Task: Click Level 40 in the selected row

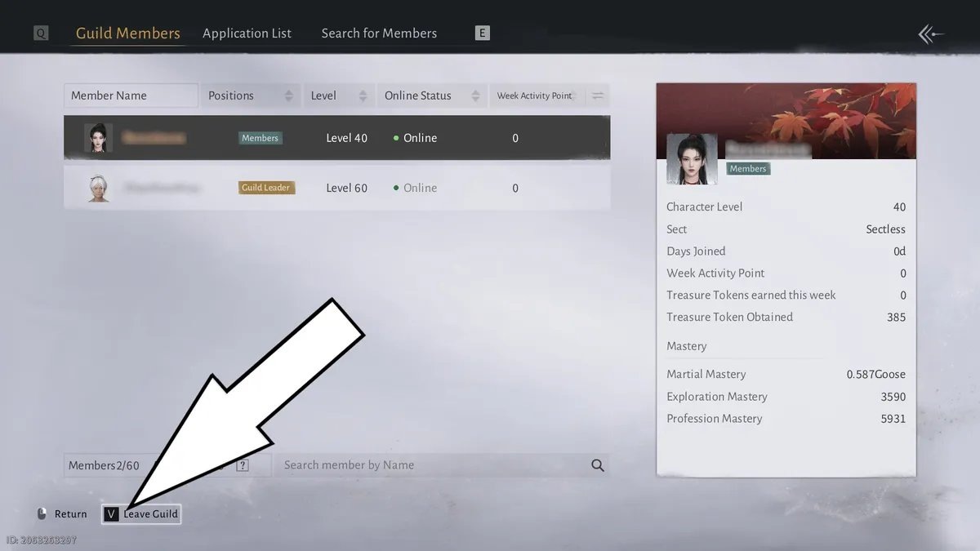Action: point(347,138)
